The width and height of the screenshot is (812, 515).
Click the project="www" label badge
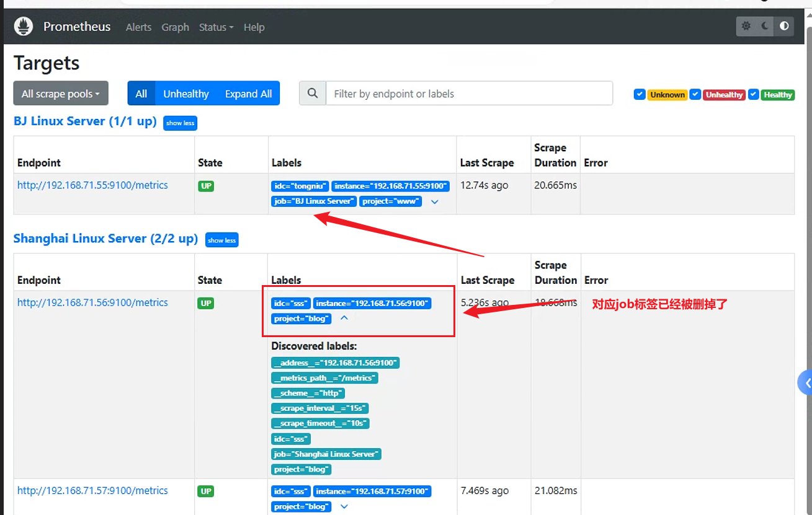[x=391, y=201]
